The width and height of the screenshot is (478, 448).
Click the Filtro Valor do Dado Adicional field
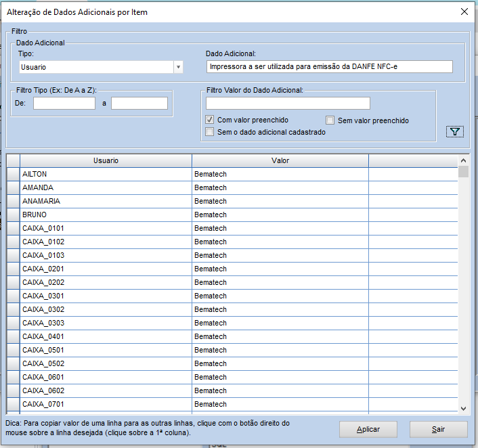pyautogui.click(x=288, y=103)
